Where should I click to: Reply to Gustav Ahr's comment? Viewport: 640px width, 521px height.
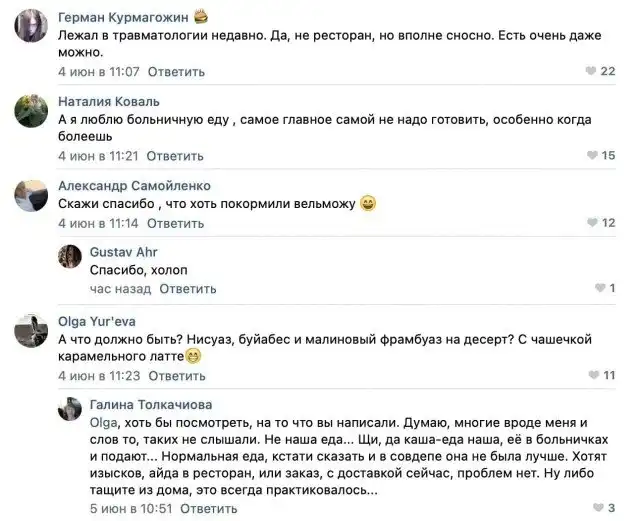click(187, 289)
